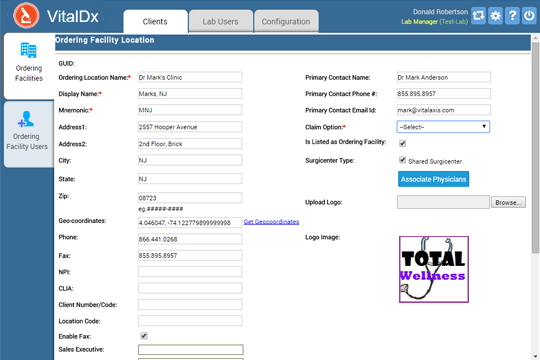
Task: Click the scrollbar down arrow
Action: (535, 356)
